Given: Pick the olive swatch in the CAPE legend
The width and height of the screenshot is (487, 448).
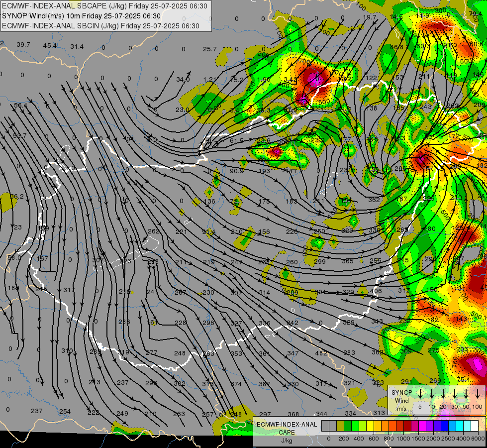Looking at the screenshot, I should point(340,426).
